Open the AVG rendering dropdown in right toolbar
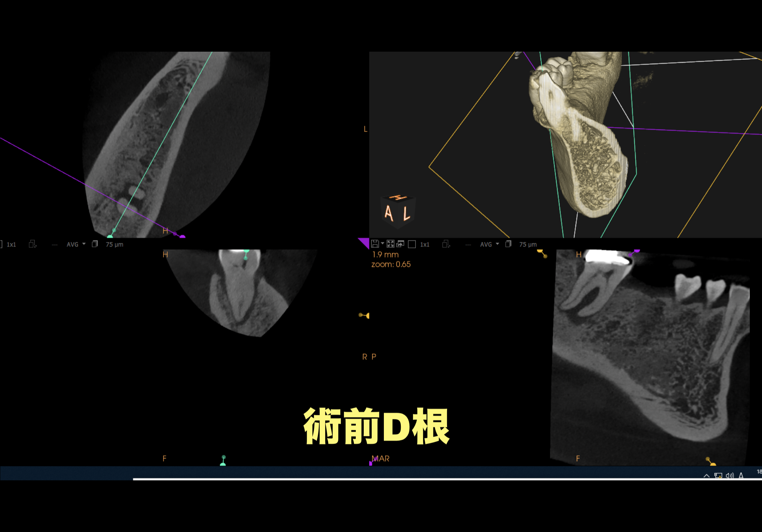 [489, 244]
